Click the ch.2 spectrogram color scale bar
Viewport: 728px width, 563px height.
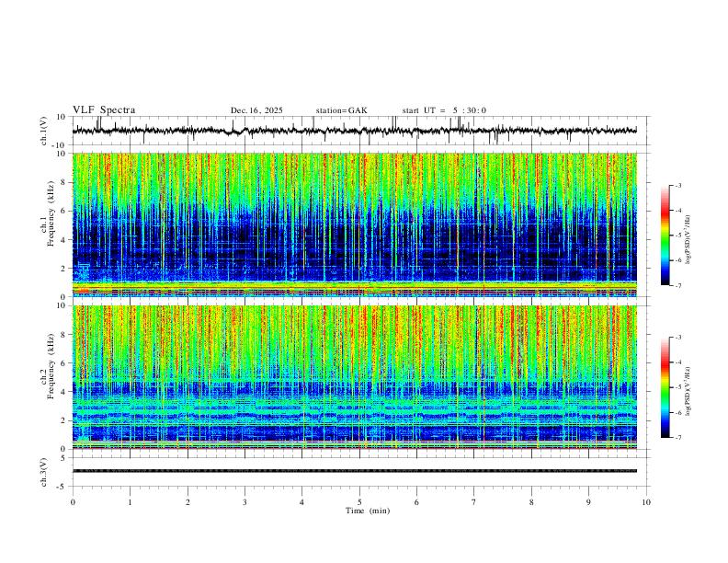tap(665, 387)
